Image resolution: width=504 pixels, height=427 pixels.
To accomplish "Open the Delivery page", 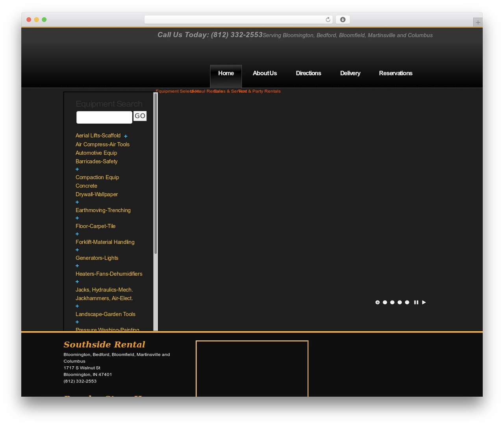I will click(350, 74).
